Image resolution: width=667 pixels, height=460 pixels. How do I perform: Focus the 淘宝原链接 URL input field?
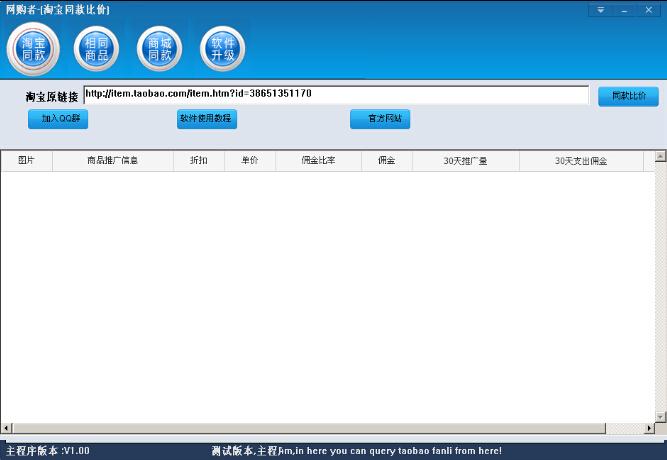pos(336,94)
